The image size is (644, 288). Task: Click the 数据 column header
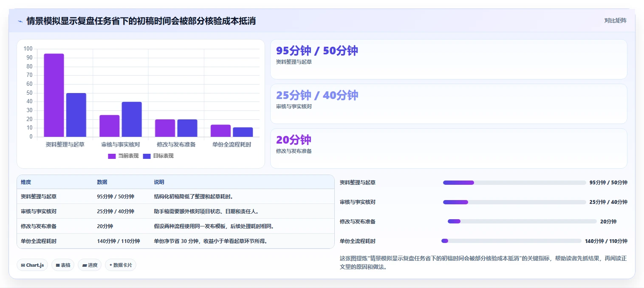tap(102, 182)
